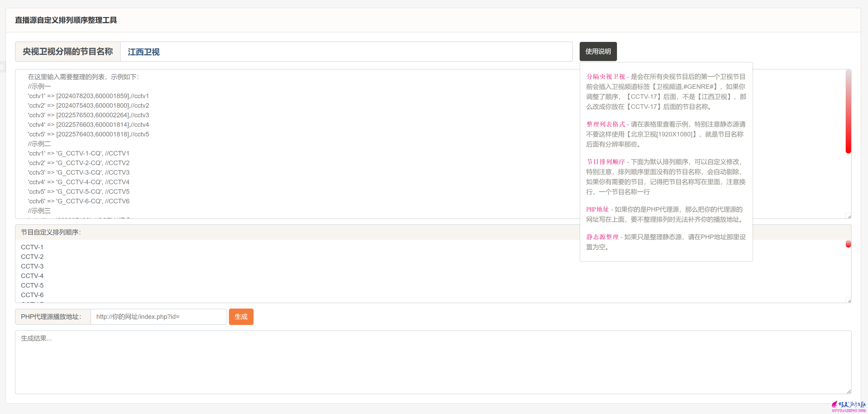Click line 'cctv4' => 'G_CCTV-4-CQ'
Screen dimensions: 868x414
coord(79,182)
